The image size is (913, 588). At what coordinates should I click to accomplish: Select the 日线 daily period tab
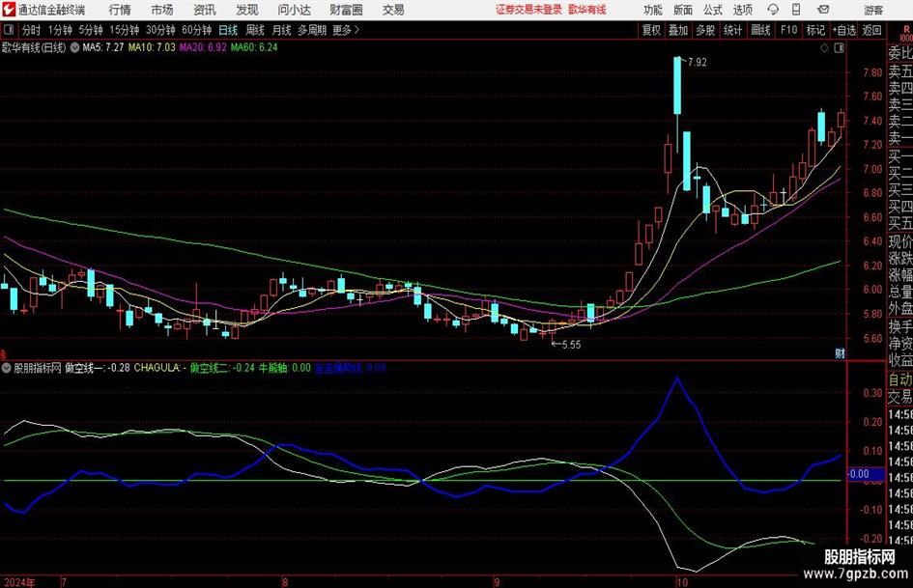coord(228,30)
